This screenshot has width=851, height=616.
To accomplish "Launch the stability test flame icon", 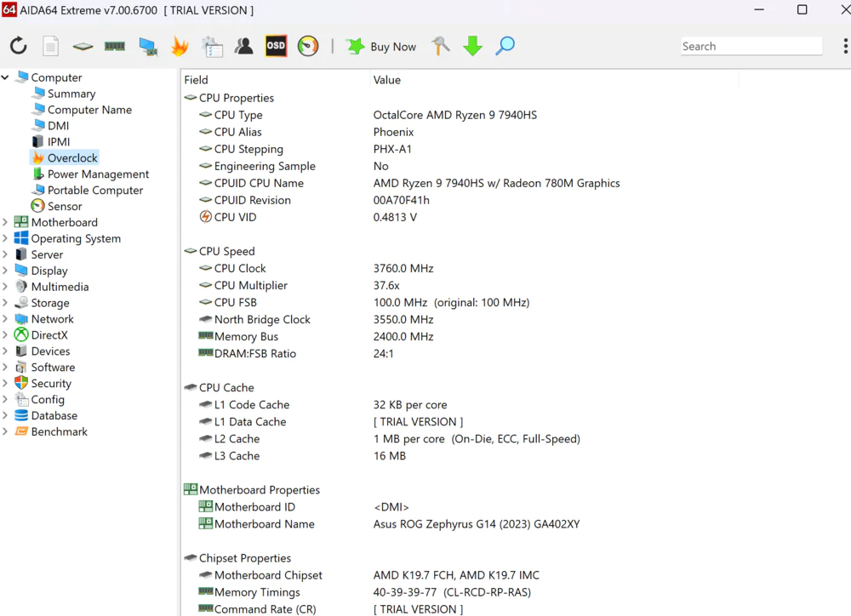I will (x=180, y=46).
